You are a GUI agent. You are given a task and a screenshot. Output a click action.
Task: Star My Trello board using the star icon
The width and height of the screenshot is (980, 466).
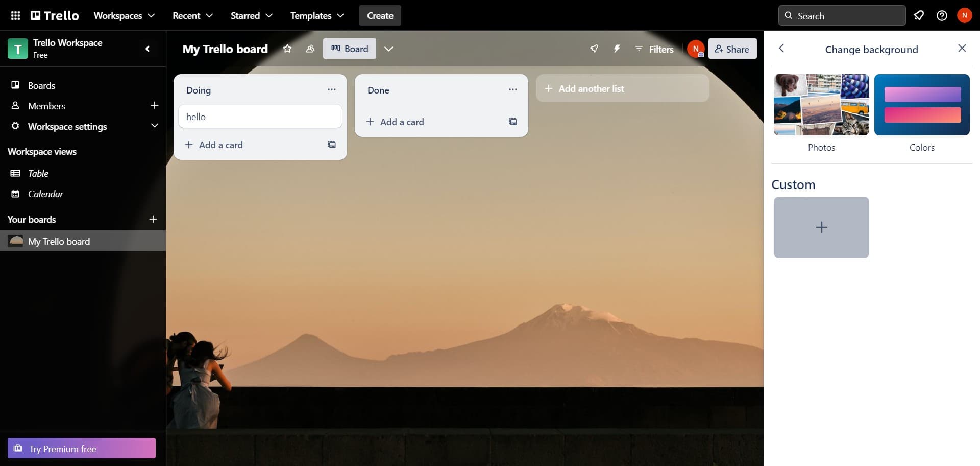[x=287, y=49]
